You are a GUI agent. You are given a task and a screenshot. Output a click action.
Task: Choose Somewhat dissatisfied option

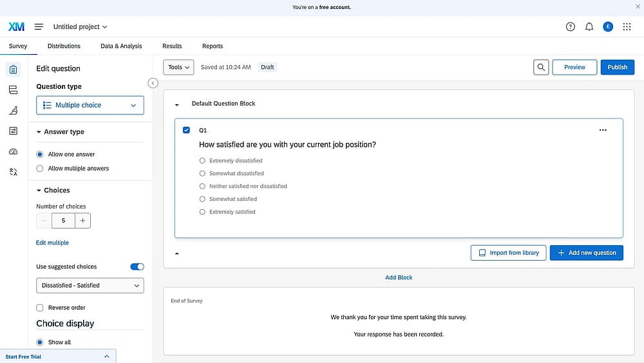coord(202,173)
